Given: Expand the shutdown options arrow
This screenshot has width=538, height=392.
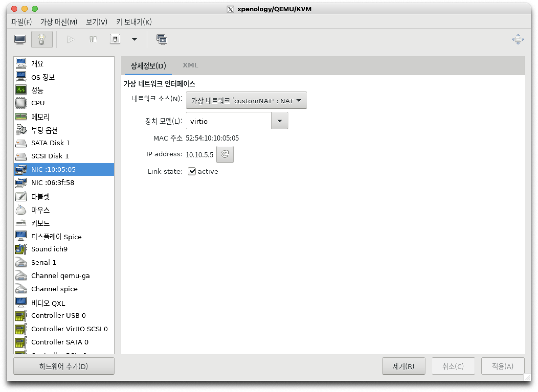Looking at the screenshot, I should (134, 40).
